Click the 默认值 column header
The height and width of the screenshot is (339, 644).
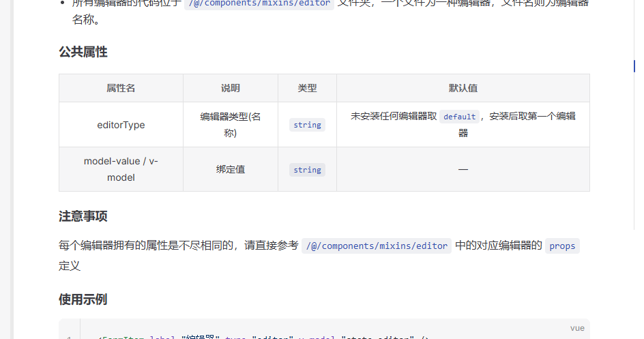pyautogui.click(x=463, y=89)
